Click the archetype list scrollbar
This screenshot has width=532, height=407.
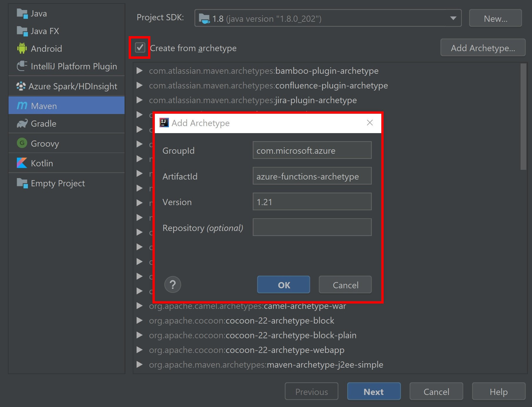tap(523, 117)
